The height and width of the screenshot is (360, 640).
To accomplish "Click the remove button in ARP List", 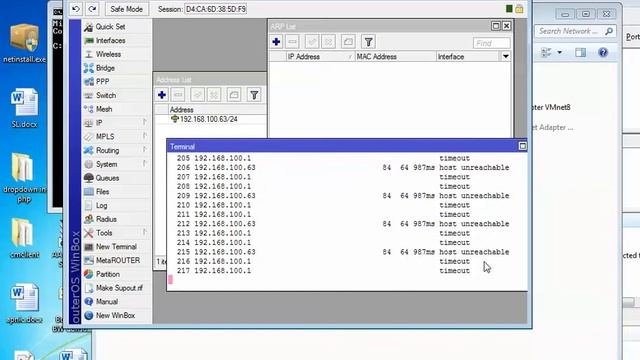I will click(292, 42).
